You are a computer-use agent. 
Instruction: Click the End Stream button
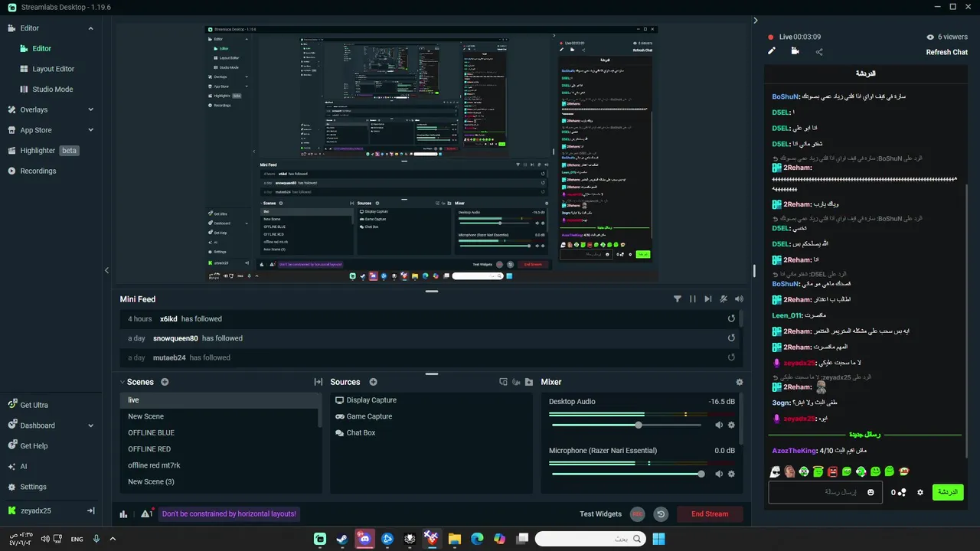click(x=710, y=514)
